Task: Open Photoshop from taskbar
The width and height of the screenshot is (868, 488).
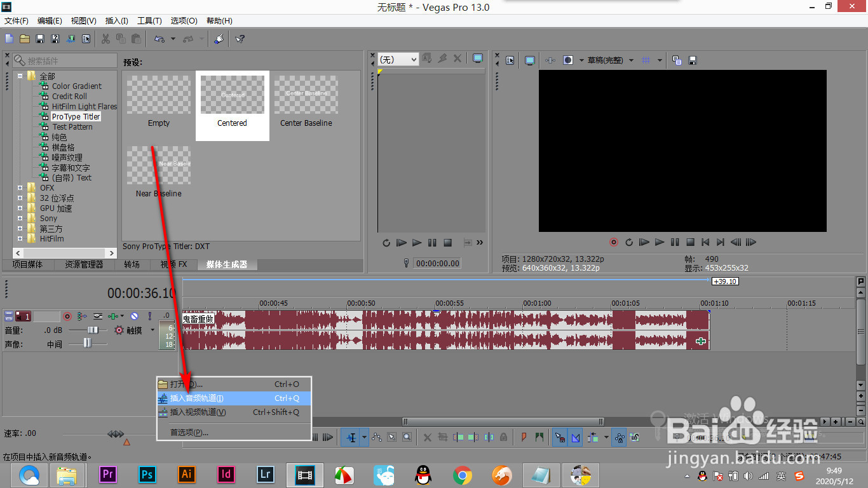Action: click(147, 474)
